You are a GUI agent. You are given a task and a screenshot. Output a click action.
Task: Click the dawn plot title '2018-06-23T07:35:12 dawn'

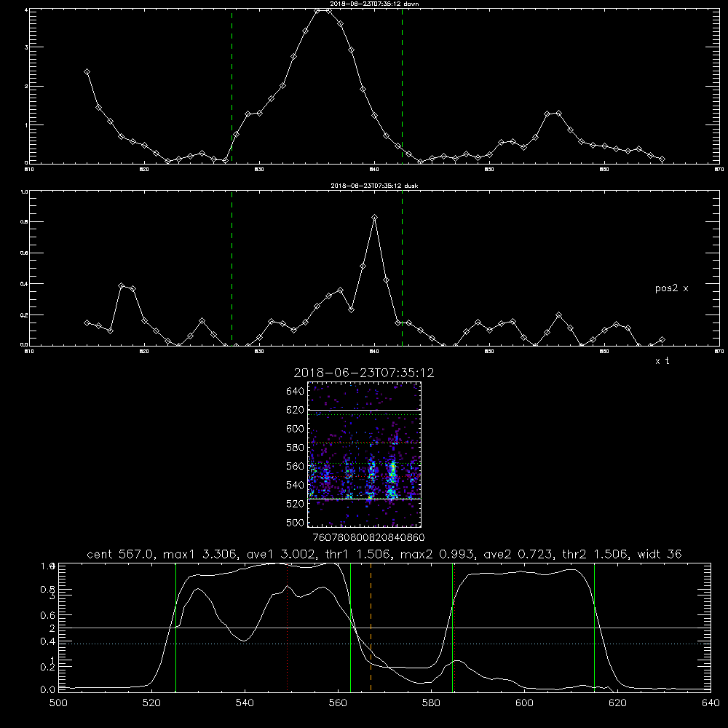point(374,4)
